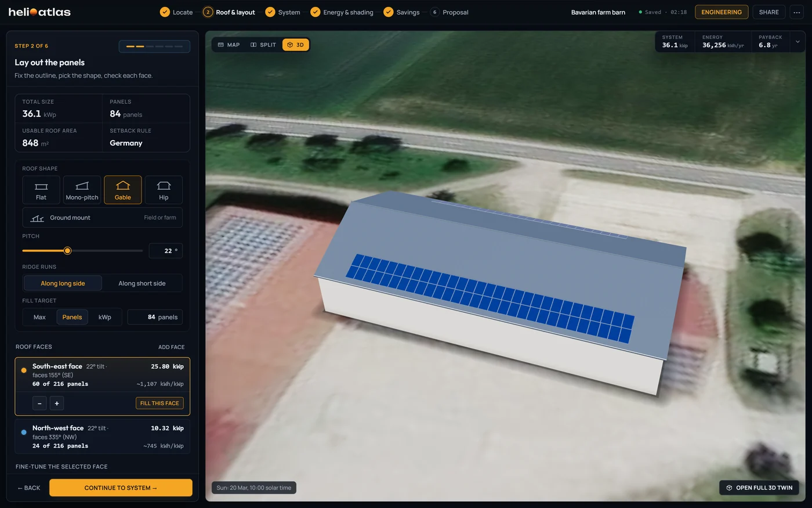Image resolution: width=812 pixels, height=508 pixels.
Task: Click the 36.1 kWp total size value
Action: pos(39,114)
